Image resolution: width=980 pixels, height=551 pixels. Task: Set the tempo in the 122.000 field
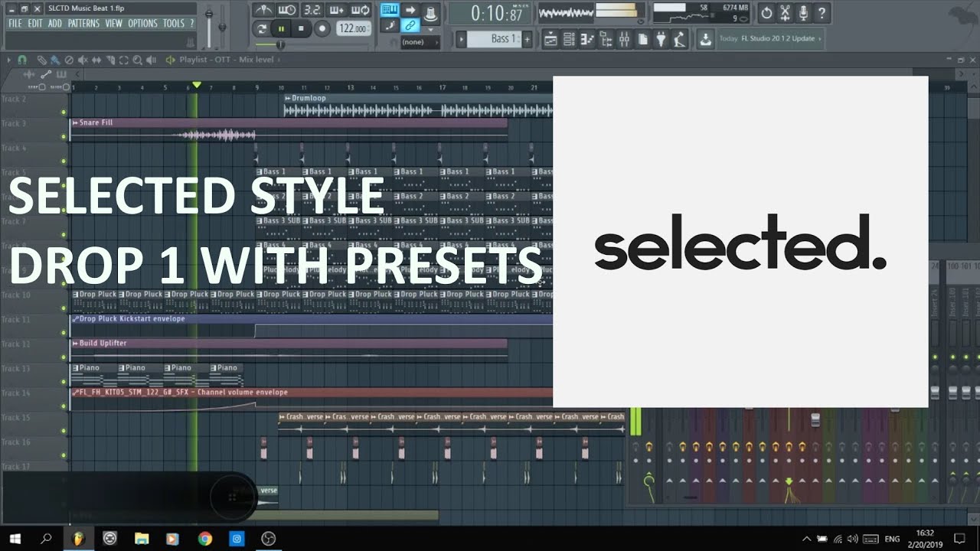(354, 29)
